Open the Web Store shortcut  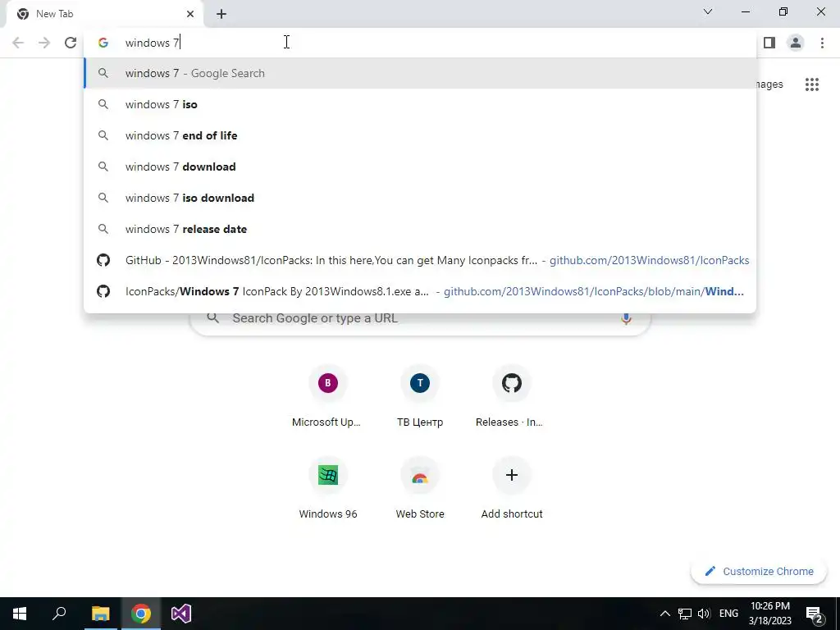click(x=419, y=489)
